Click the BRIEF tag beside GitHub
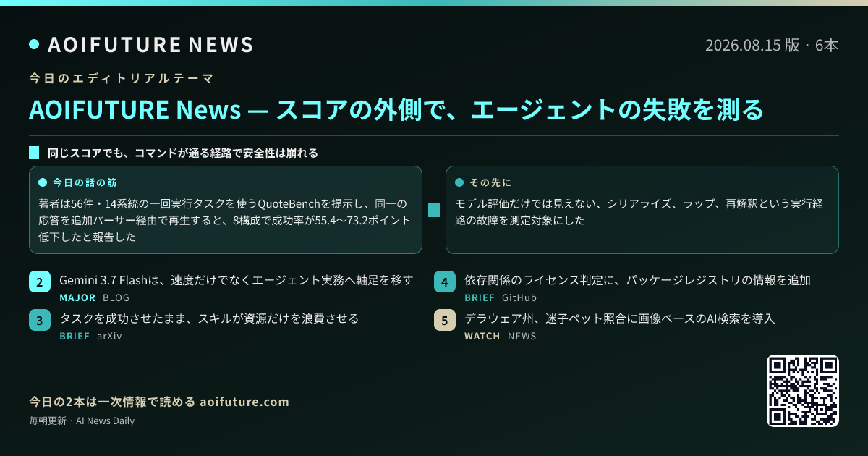This screenshot has height=456, width=868. tap(480, 297)
